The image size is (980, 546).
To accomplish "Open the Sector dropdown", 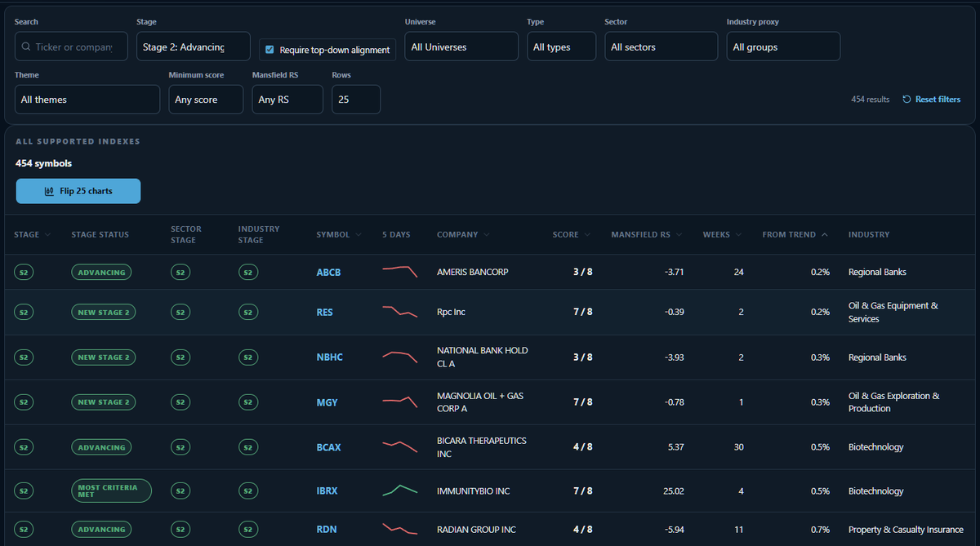I will coord(661,47).
